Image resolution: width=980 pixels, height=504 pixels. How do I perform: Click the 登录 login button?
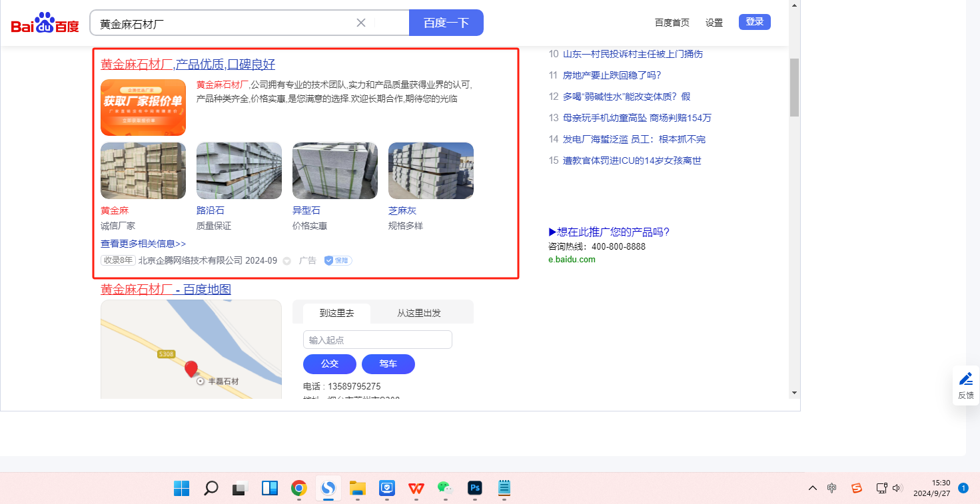(755, 22)
